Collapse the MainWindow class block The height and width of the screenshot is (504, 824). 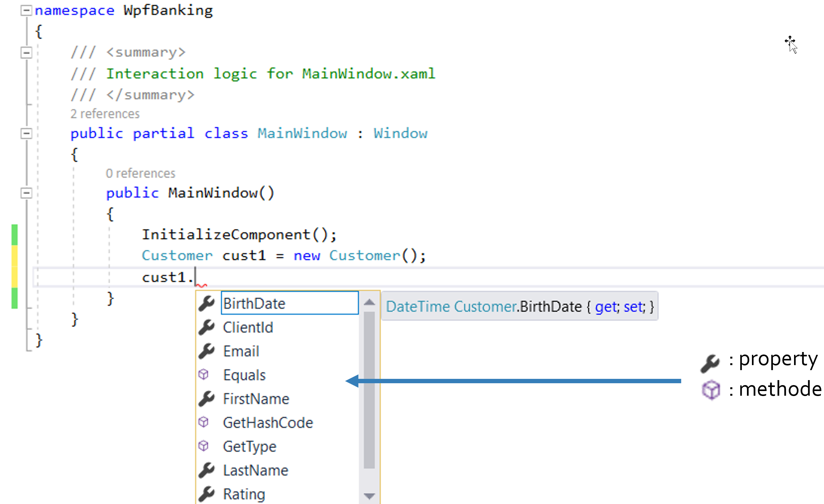pyautogui.click(x=26, y=134)
